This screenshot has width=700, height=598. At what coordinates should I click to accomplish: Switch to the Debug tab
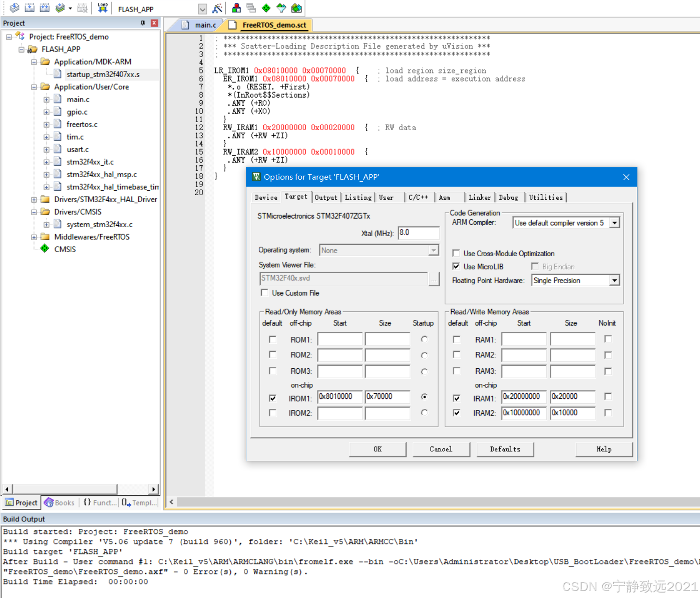click(x=508, y=198)
